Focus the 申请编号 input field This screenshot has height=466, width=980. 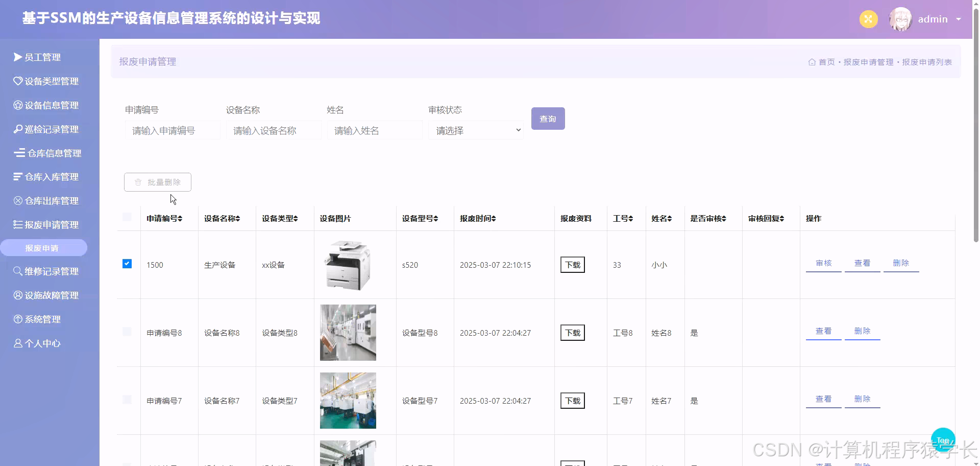pyautogui.click(x=173, y=130)
